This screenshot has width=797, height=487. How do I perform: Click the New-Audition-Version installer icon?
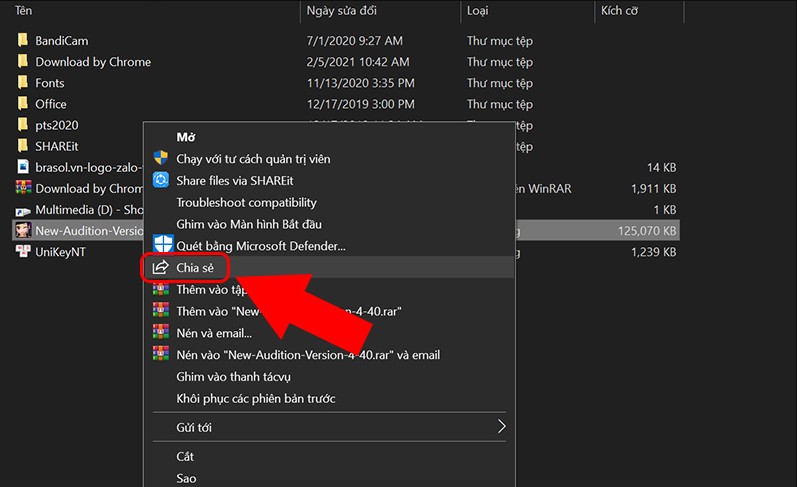23,230
